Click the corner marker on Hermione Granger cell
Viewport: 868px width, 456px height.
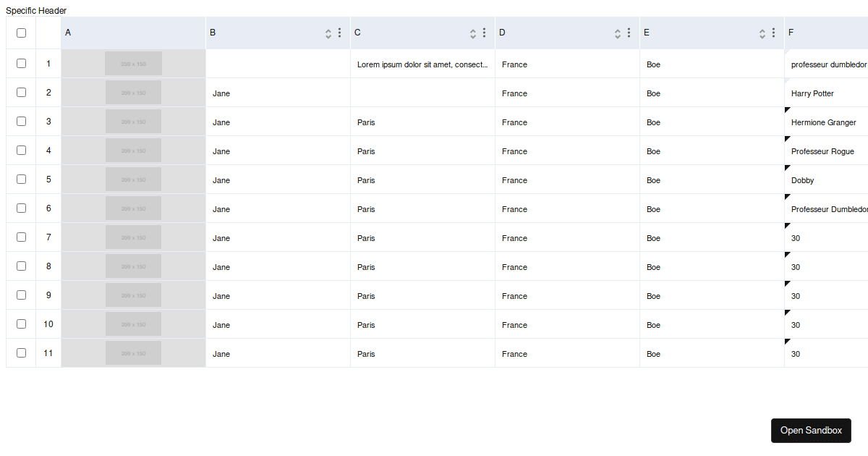[788, 110]
